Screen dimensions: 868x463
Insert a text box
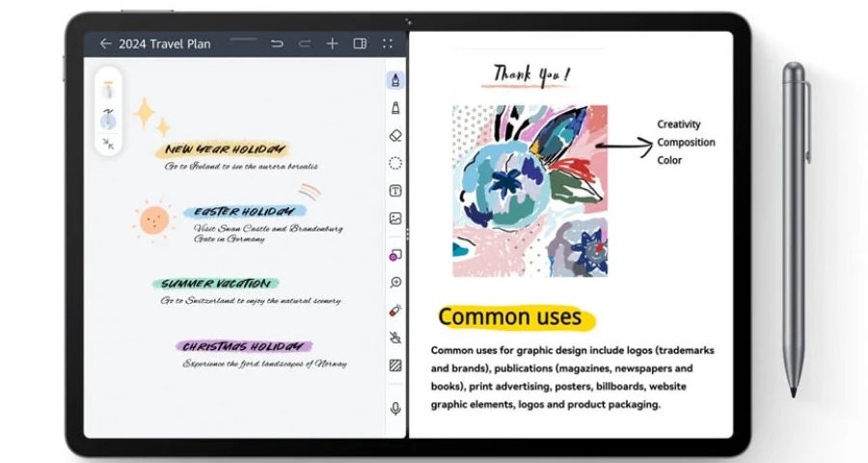395,191
